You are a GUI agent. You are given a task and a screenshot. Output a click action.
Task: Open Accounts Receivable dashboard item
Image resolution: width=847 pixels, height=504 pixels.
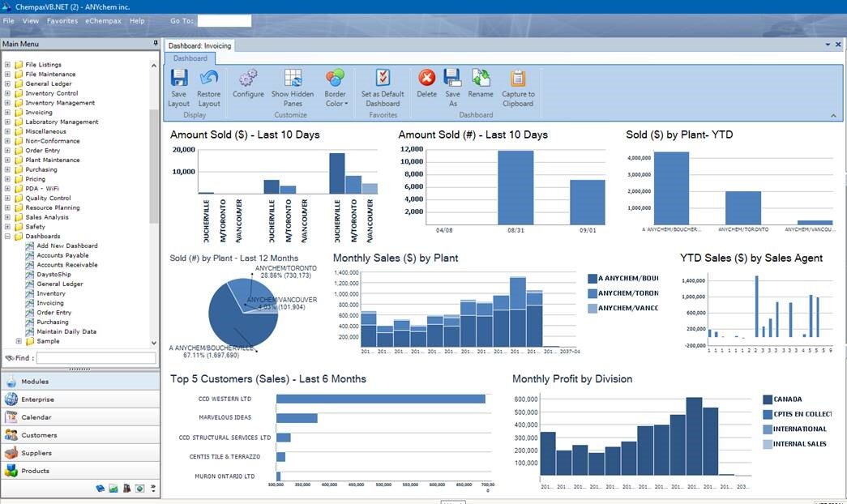tap(66, 265)
